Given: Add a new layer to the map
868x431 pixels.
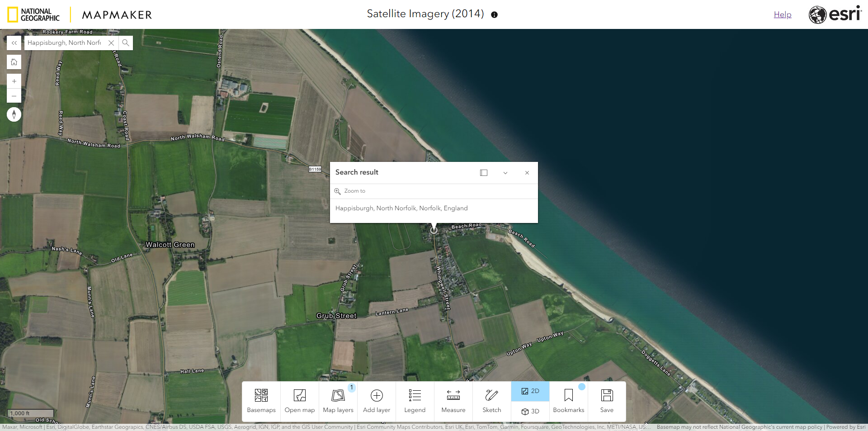Looking at the screenshot, I should click(x=376, y=401).
